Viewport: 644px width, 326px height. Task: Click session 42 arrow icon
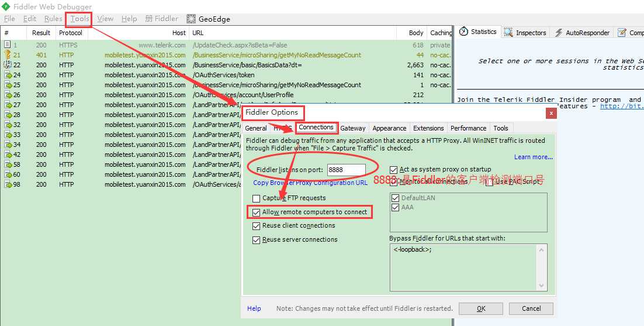[8, 155]
